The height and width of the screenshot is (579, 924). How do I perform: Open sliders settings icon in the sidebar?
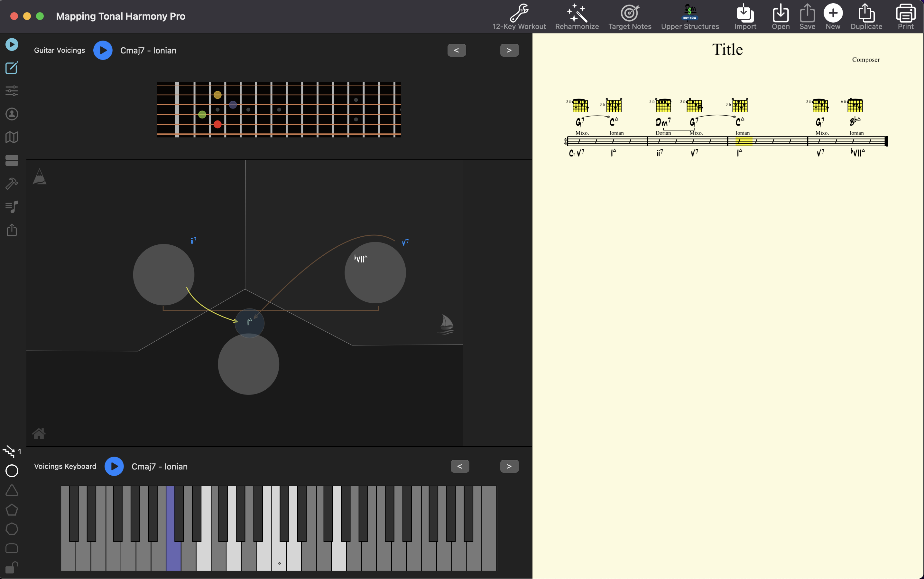(12, 91)
